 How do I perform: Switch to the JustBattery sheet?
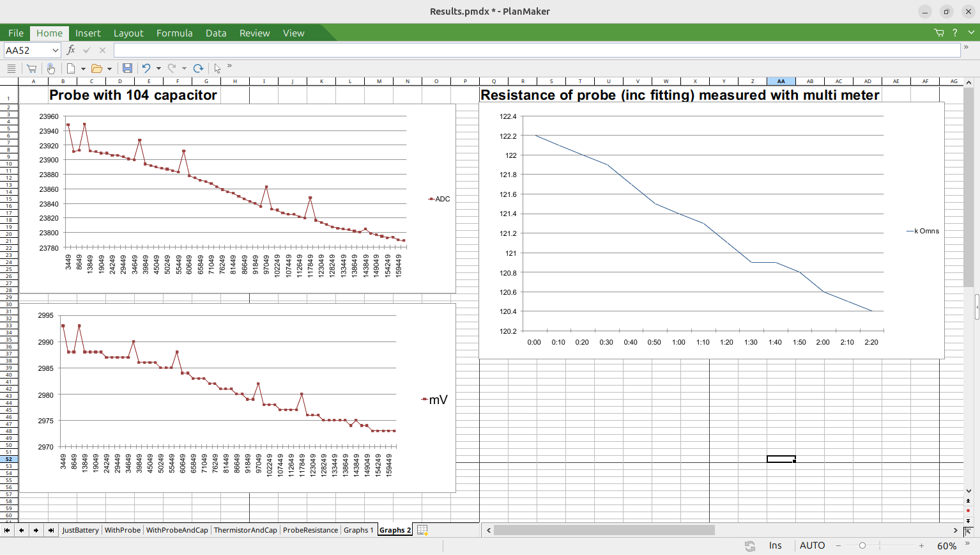tap(80, 530)
